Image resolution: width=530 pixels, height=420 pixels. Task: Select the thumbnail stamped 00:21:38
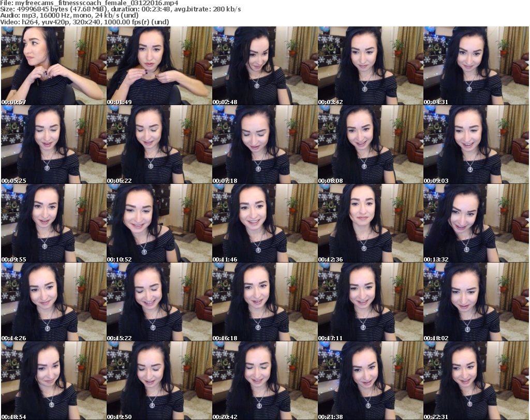[x=371, y=381]
